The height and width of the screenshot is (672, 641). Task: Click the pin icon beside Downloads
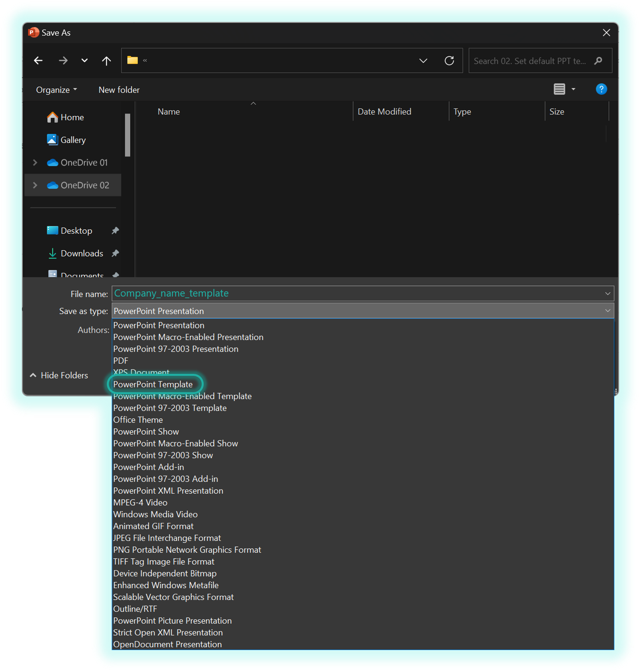point(115,253)
